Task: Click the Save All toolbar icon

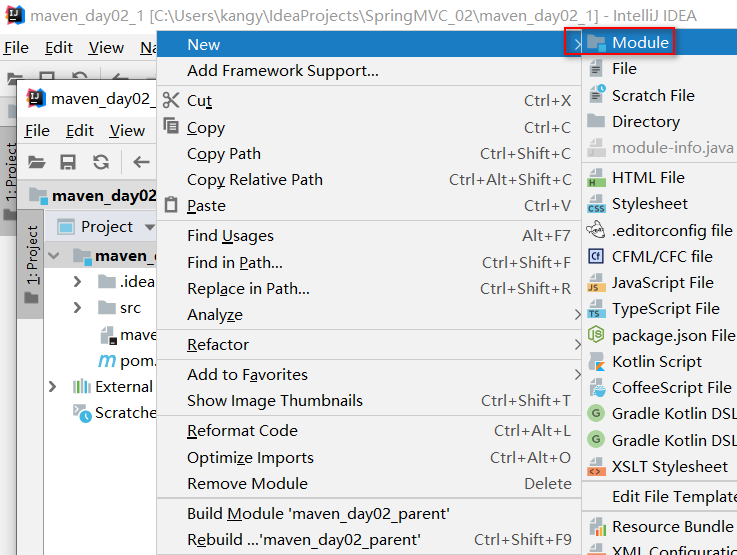Action: 68,163
